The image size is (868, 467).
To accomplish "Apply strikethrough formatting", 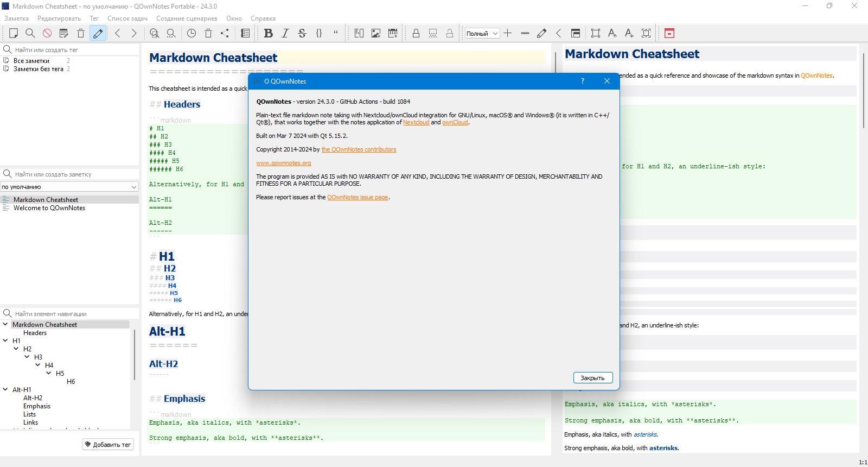I will coord(302,33).
